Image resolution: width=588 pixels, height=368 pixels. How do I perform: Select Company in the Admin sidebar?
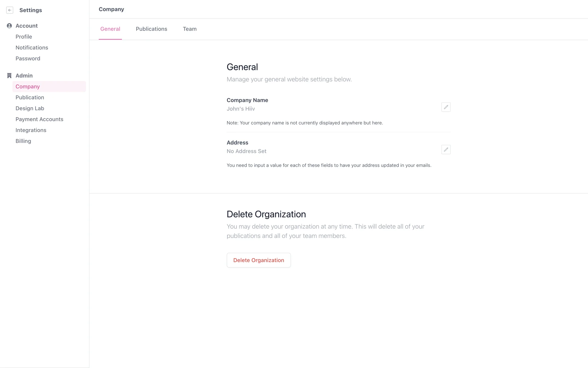[28, 86]
